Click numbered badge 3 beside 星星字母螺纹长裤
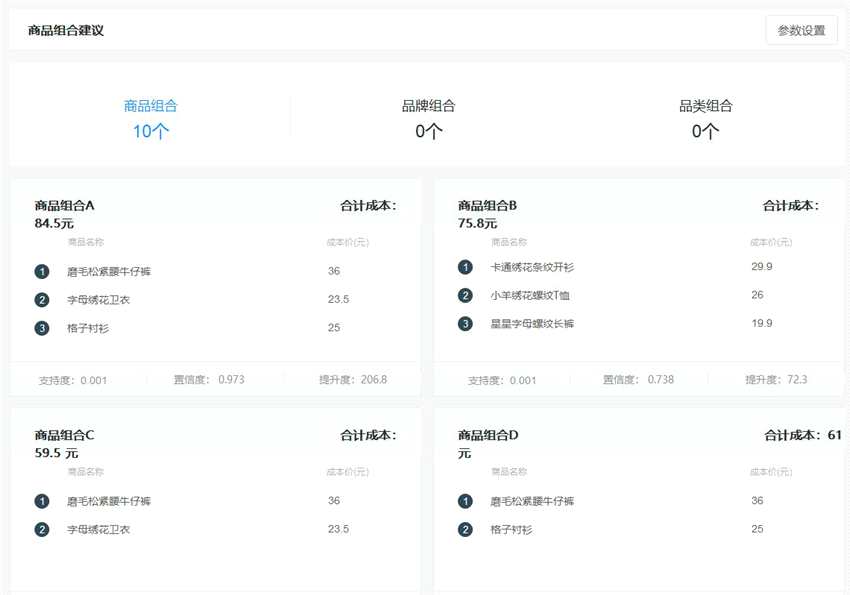 pos(465,323)
